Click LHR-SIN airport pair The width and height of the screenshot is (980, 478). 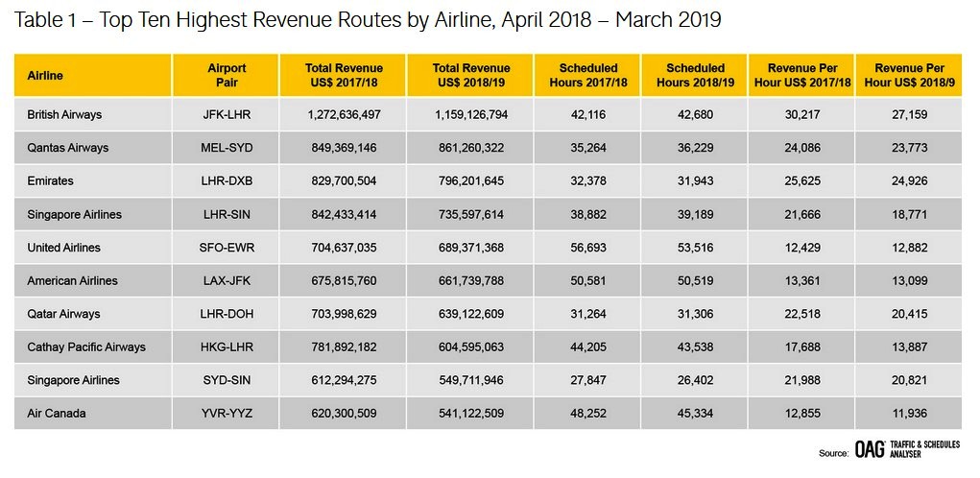(x=226, y=214)
